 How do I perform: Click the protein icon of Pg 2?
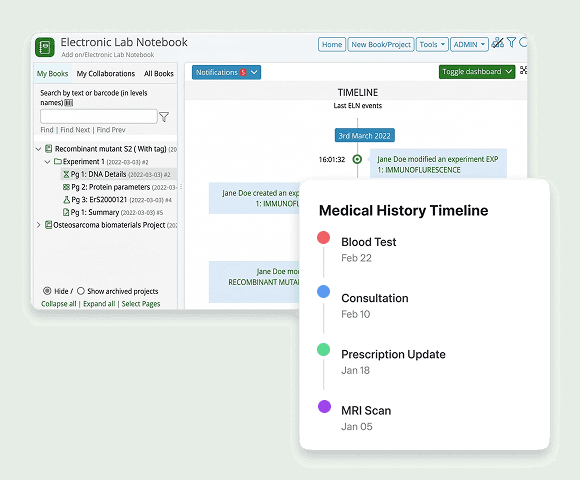click(66, 187)
